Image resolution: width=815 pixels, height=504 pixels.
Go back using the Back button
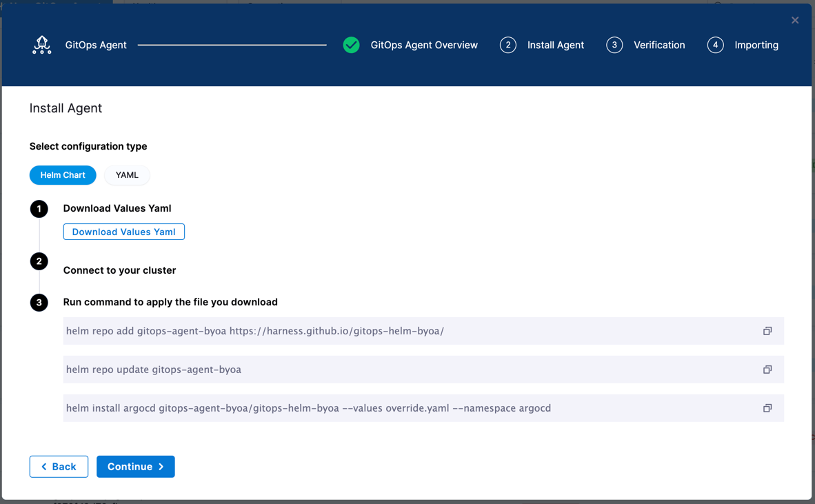click(x=59, y=467)
